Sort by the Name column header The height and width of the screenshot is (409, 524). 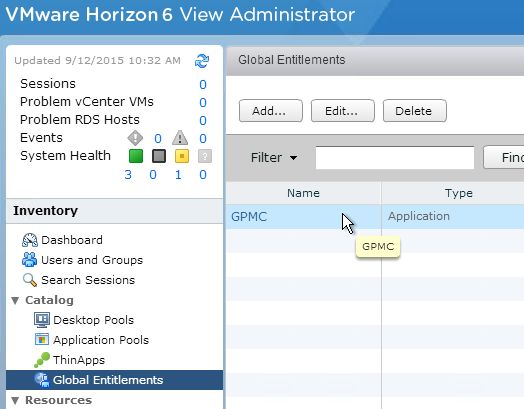pos(303,193)
